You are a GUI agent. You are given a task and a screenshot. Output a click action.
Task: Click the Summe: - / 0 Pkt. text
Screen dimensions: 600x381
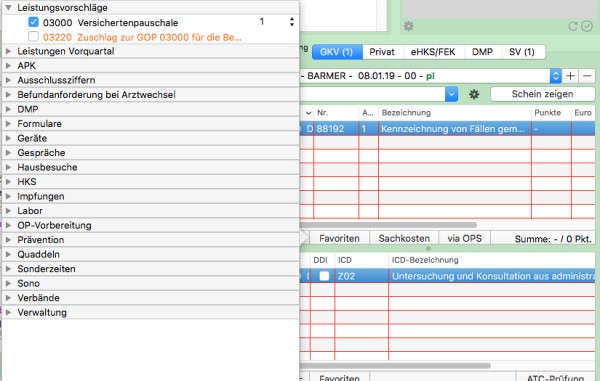coord(553,239)
